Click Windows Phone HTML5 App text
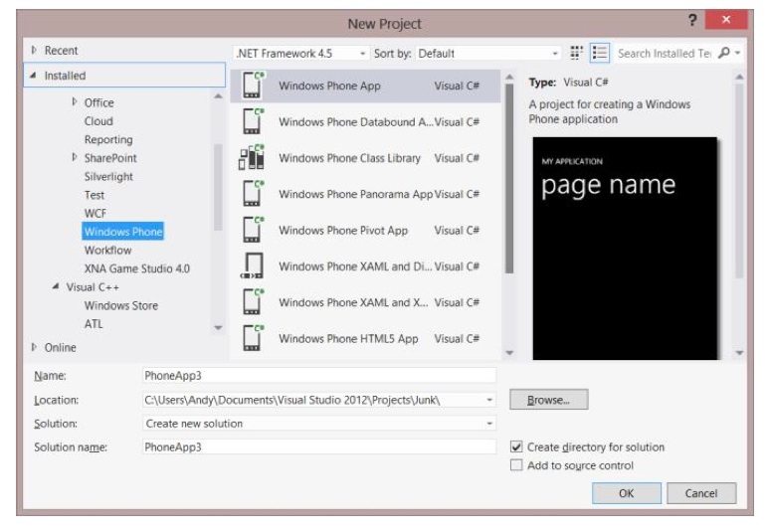 click(349, 338)
